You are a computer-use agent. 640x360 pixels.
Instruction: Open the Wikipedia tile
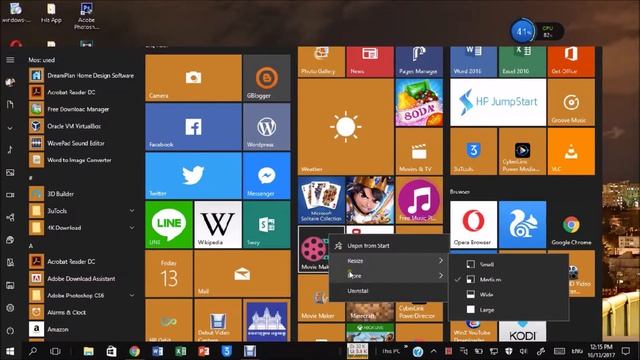pyautogui.click(x=218, y=224)
